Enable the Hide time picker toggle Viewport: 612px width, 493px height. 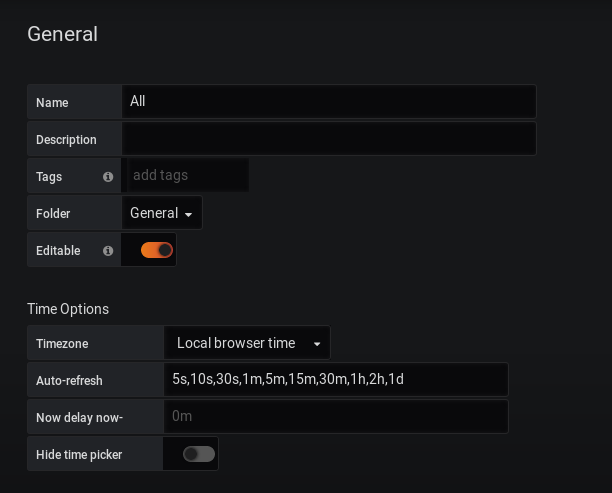[199, 454]
